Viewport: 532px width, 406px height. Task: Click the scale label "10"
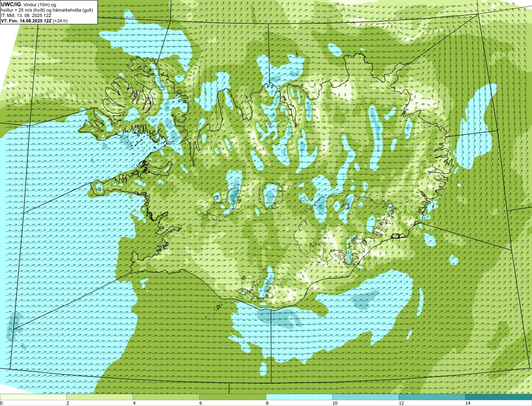[x=334, y=403]
